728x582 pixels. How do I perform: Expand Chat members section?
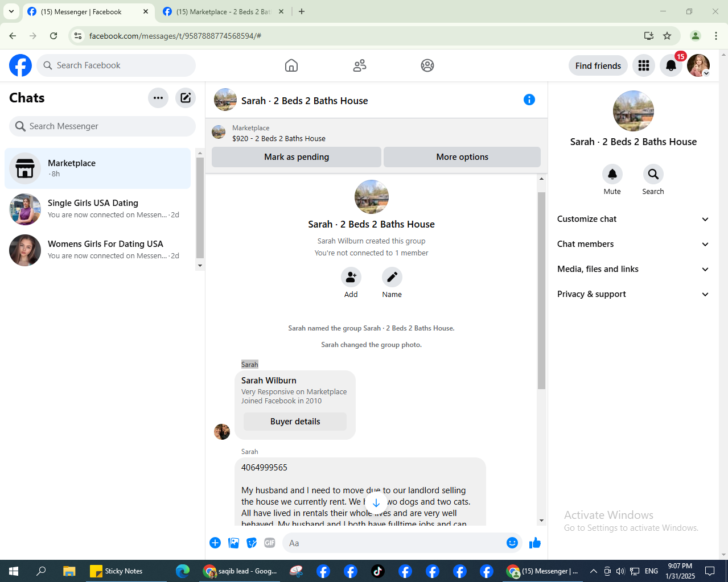pos(634,244)
